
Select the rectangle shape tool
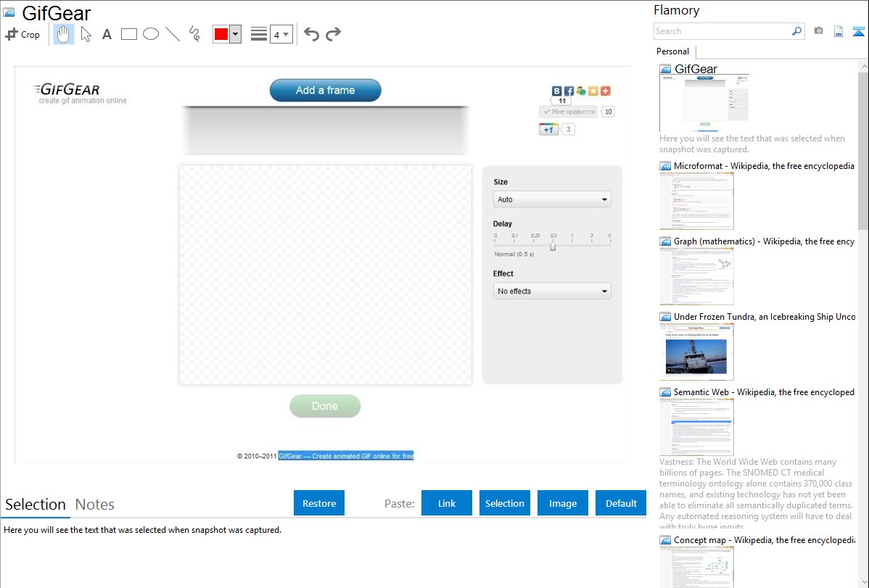pos(128,34)
